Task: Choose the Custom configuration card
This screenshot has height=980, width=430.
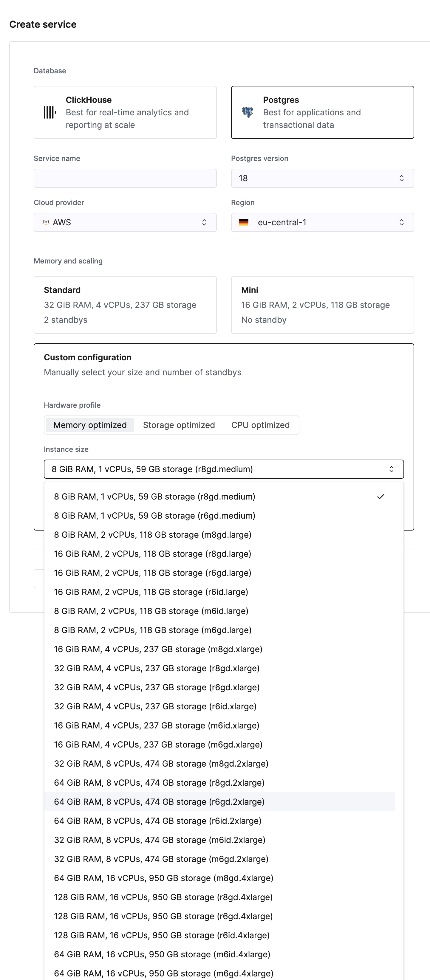Action: click(x=223, y=365)
